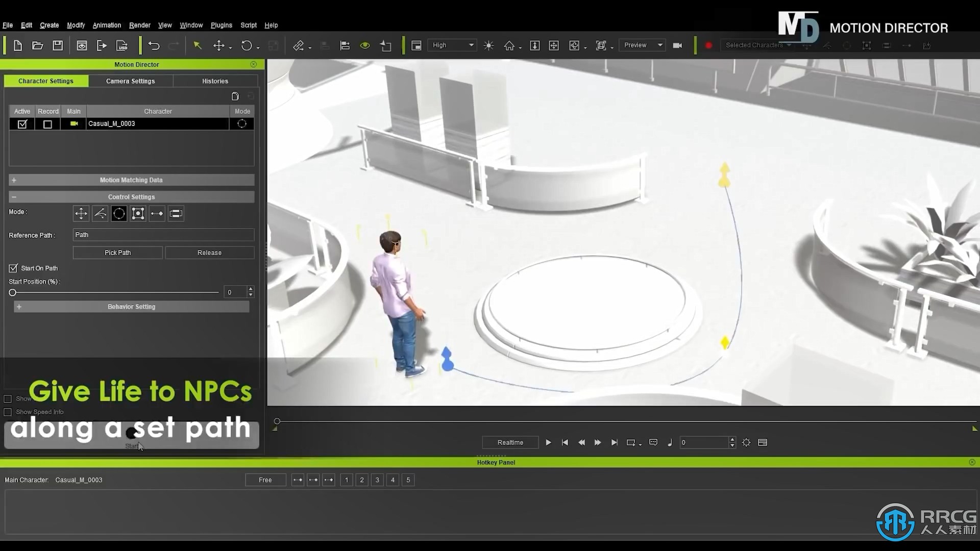This screenshot has width=980, height=551.
Task: Select the Rotate object tool
Action: [247, 45]
